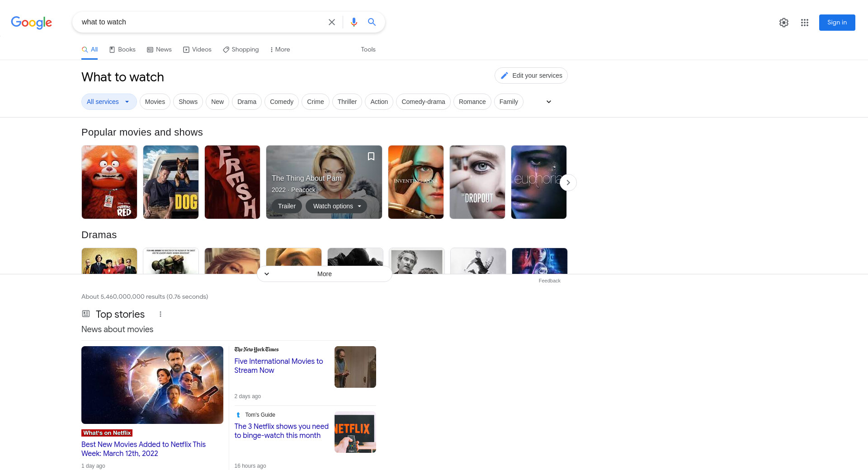Image resolution: width=868 pixels, height=470 pixels.
Task: Toggle the Movies filter chip
Action: coord(155,102)
